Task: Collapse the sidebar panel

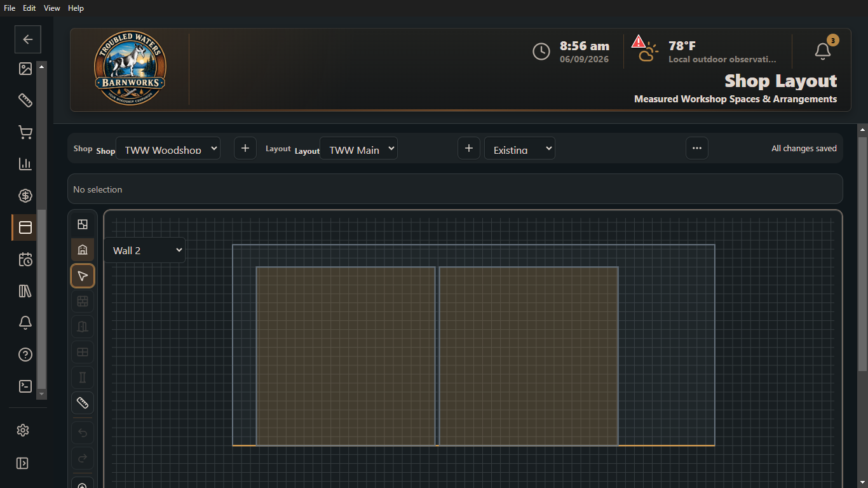Action: coord(23,463)
